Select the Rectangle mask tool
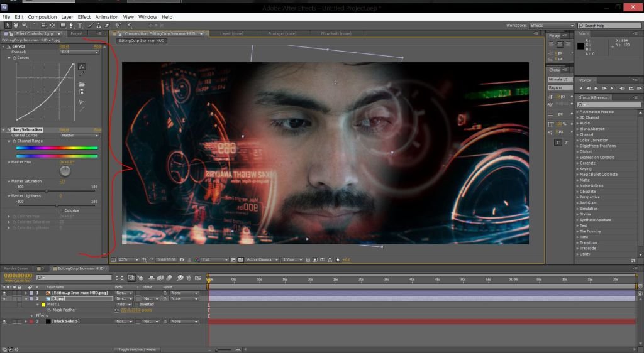Image resolution: width=644 pixels, height=353 pixels. click(63, 25)
